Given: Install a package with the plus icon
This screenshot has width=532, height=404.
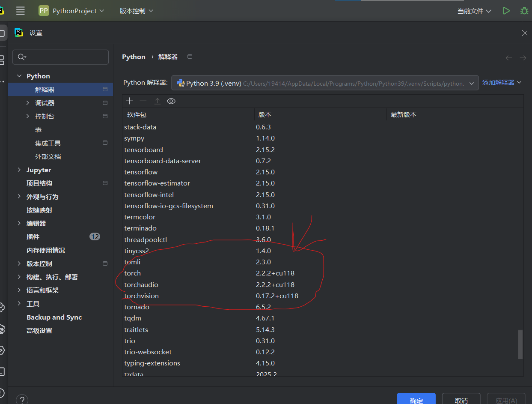Looking at the screenshot, I should click(130, 101).
